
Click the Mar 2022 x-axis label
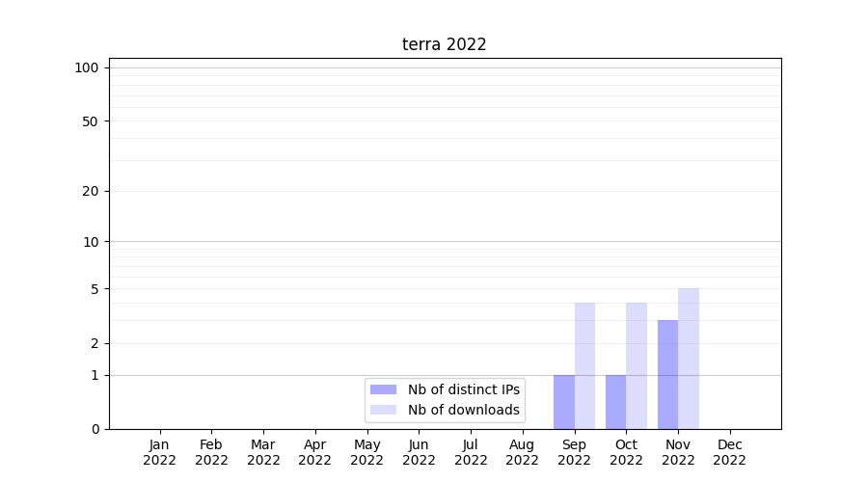[x=263, y=452]
